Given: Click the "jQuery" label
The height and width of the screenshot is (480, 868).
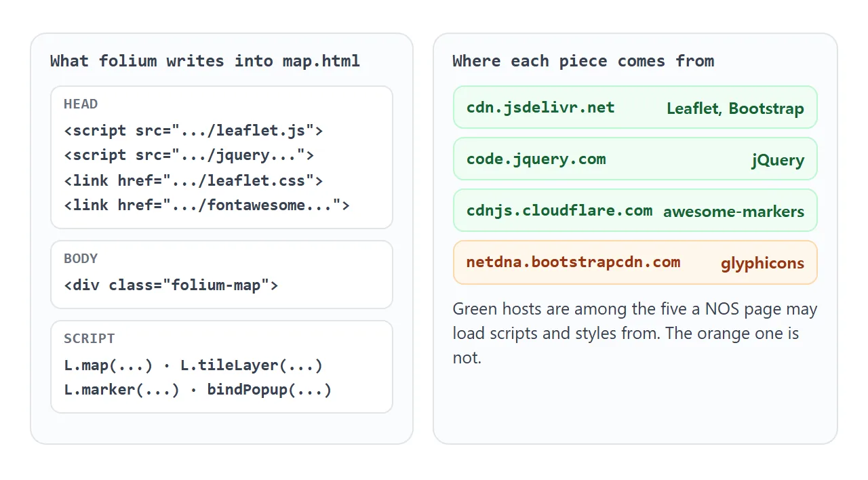Looking at the screenshot, I should pyautogui.click(x=778, y=160).
